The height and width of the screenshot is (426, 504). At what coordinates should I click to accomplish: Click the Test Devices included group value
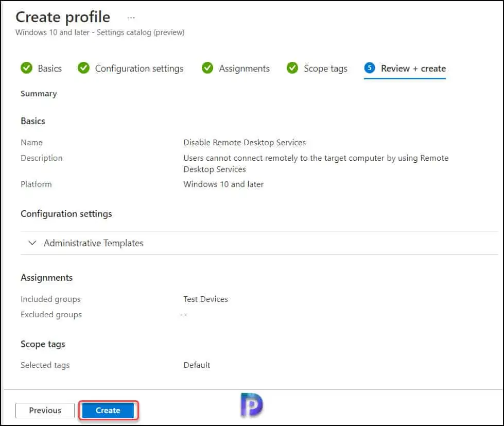206,299
